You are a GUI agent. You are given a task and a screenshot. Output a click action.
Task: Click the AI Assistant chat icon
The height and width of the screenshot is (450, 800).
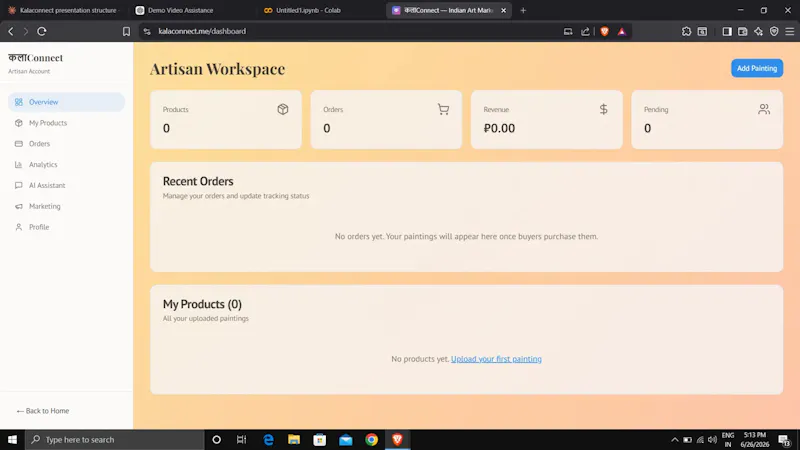[19, 186]
